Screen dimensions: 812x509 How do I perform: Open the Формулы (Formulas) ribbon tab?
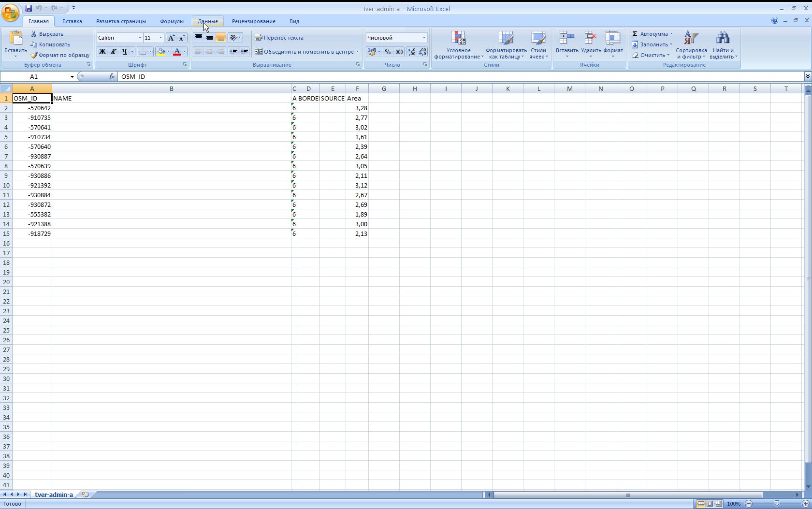pos(172,21)
